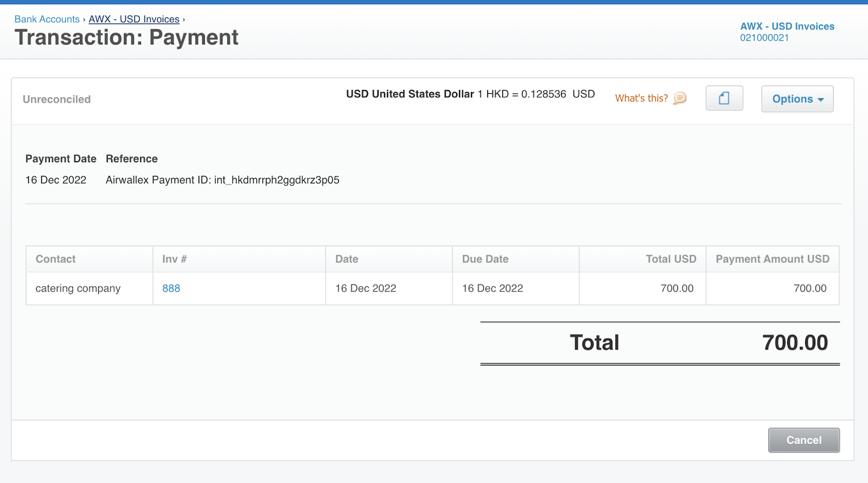868x483 pixels.
Task: Click the Airwallex Payment ID reference text
Action: tap(222, 180)
